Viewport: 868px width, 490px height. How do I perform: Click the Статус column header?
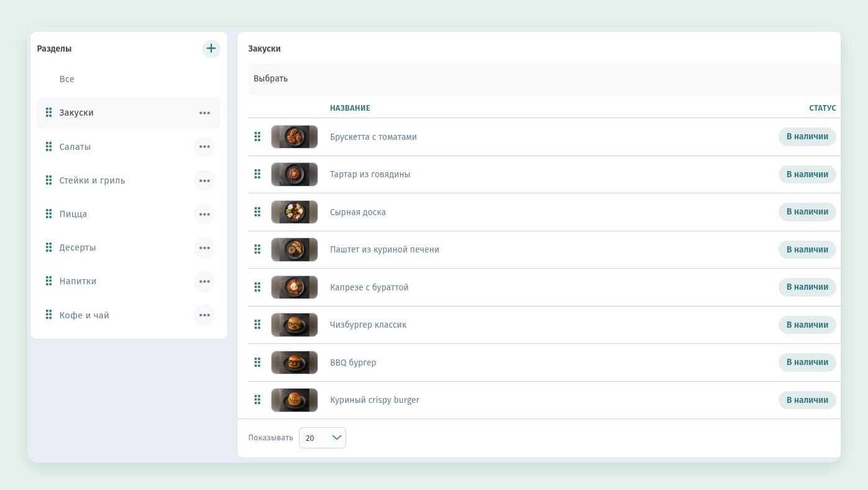823,108
